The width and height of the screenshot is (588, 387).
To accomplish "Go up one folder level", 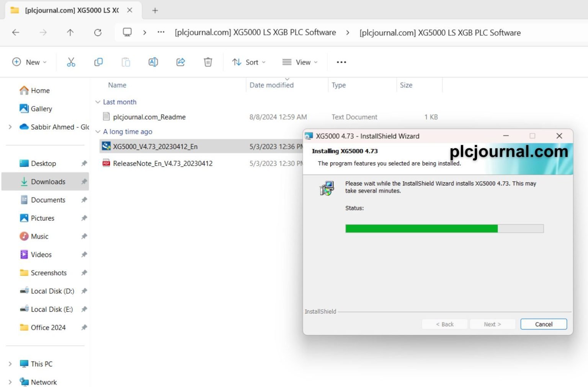I will [70, 33].
